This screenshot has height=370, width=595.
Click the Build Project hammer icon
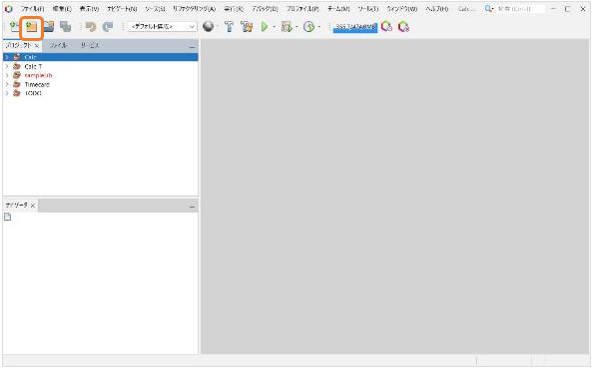[229, 27]
